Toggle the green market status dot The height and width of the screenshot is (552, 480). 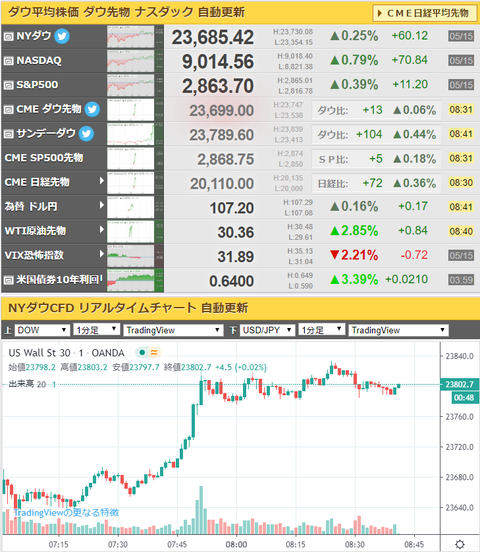tap(142, 352)
